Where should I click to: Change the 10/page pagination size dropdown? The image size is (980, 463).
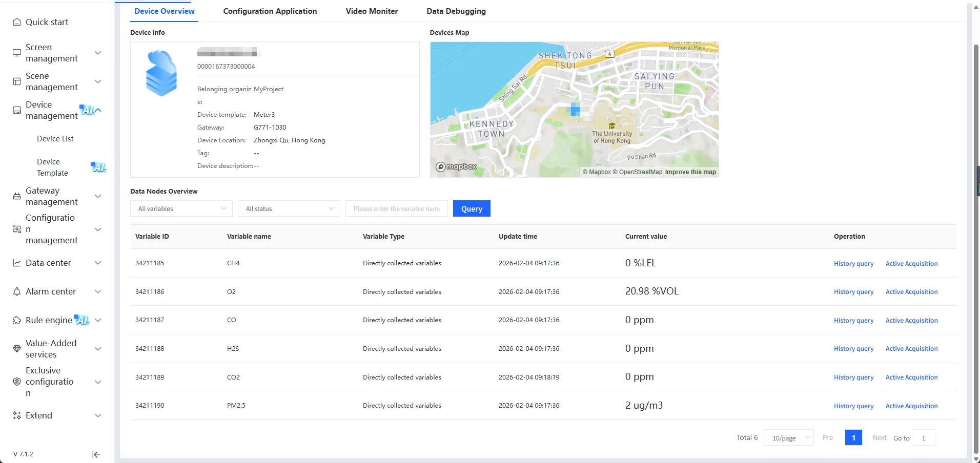point(788,438)
